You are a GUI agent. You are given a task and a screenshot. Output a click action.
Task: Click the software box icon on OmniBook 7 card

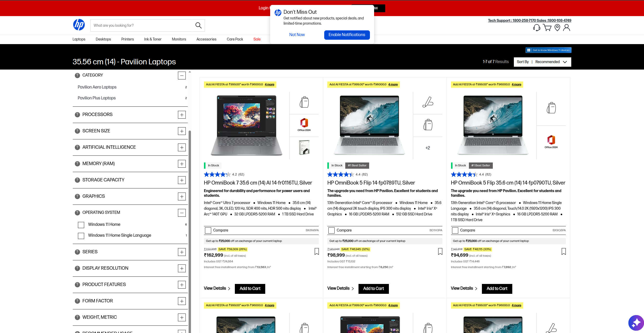pyautogui.click(x=304, y=147)
